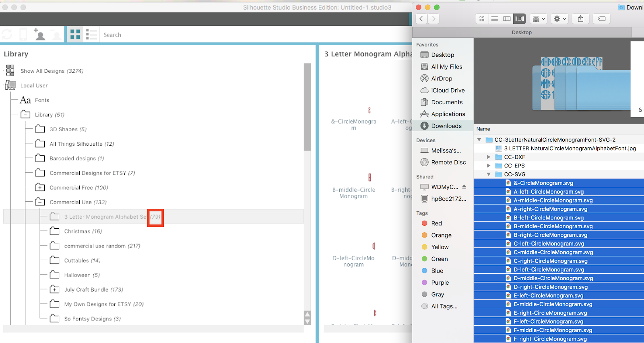Open AirDrop in Finder sidebar

[x=442, y=79]
